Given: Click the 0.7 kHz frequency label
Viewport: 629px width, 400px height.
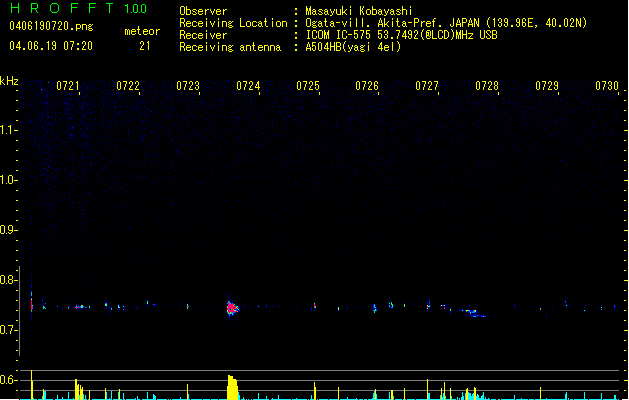Looking at the screenshot, I should pyautogui.click(x=8, y=330).
